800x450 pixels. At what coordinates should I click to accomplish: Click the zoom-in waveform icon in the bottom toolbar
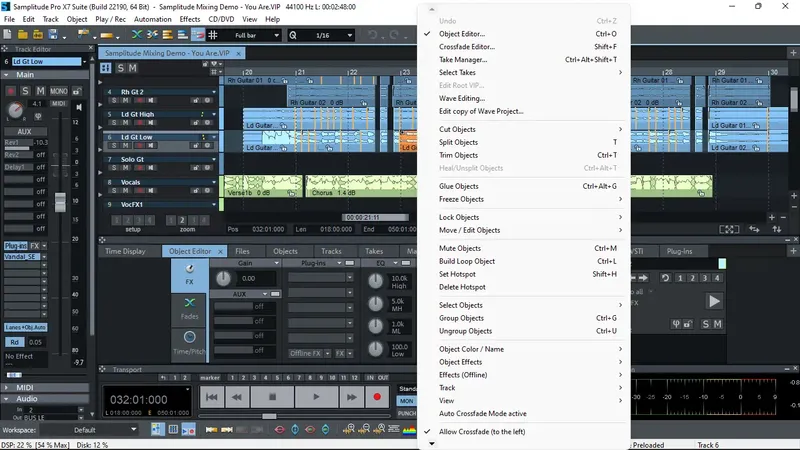tap(349, 430)
